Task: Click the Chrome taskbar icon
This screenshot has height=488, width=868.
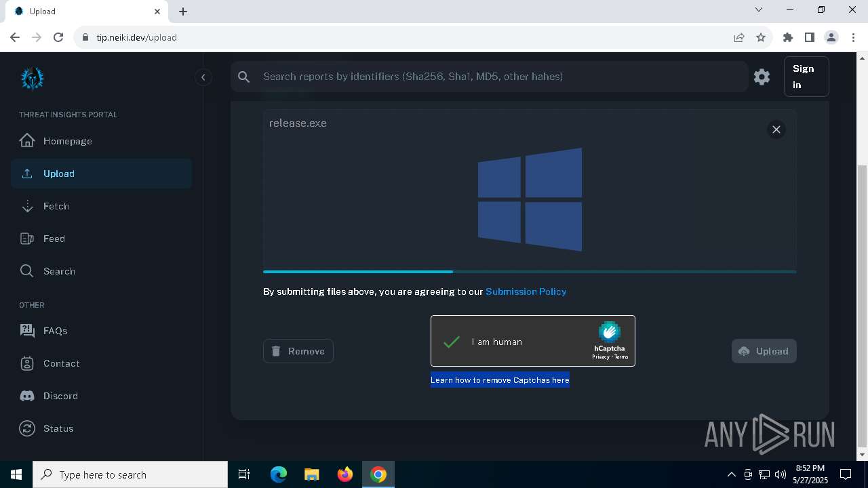Action: point(378,474)
